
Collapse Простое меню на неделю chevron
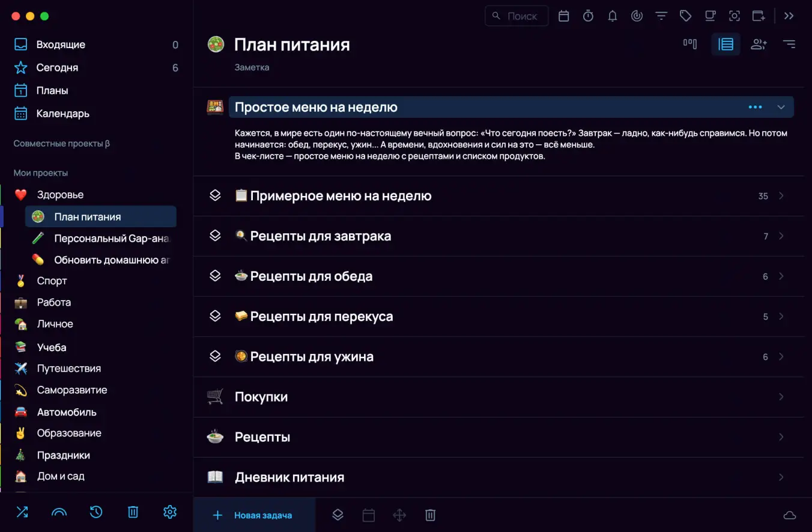(x=781, y=107)
